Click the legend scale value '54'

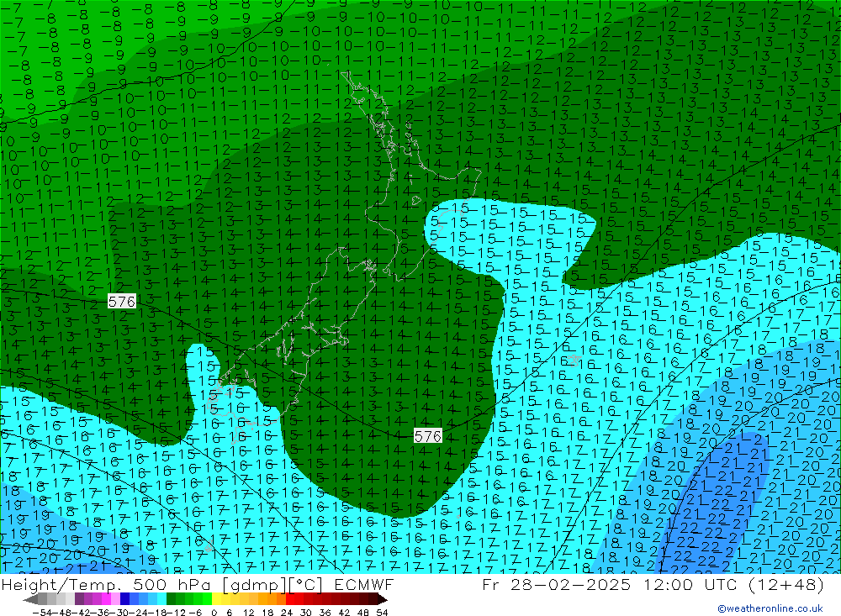382,613
